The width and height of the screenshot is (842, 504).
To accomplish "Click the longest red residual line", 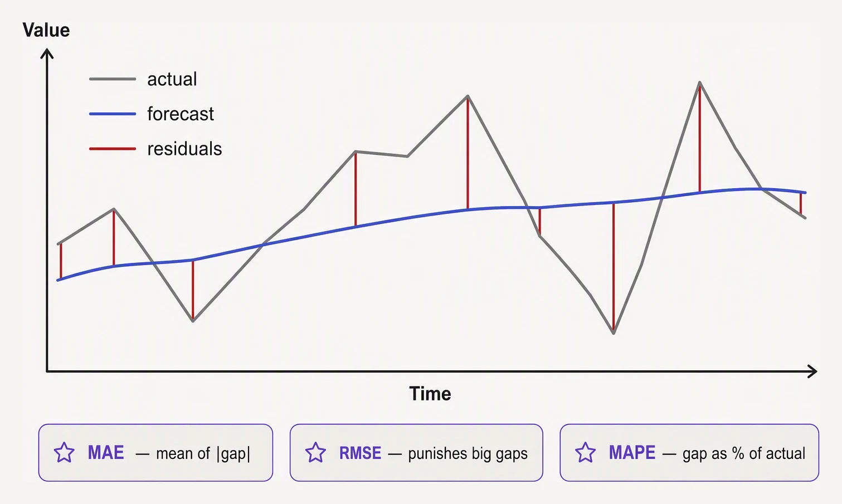I will point(614,268).
